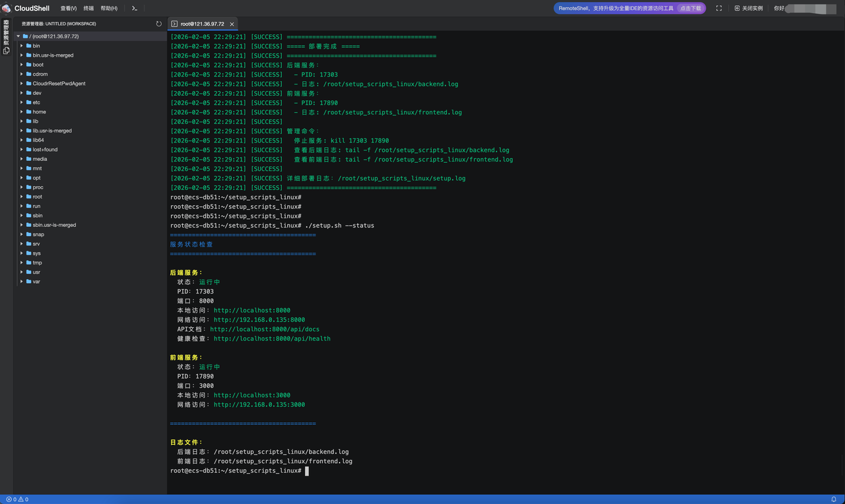Toggle fullscreen mode icon
Screen dimensions: 845x504
coord(719,8)
